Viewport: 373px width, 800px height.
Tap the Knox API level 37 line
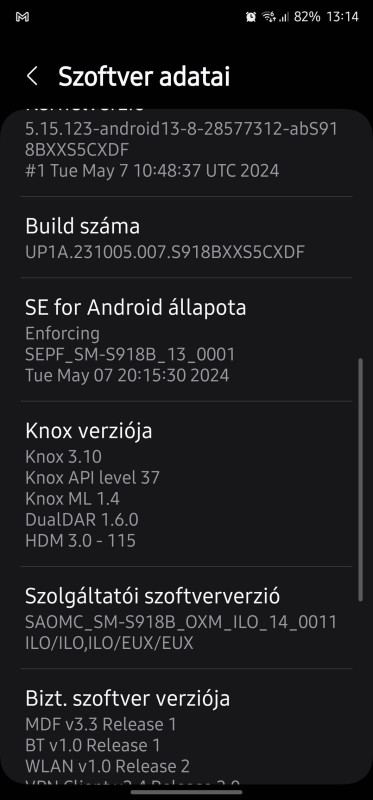(x=92, y=478)
